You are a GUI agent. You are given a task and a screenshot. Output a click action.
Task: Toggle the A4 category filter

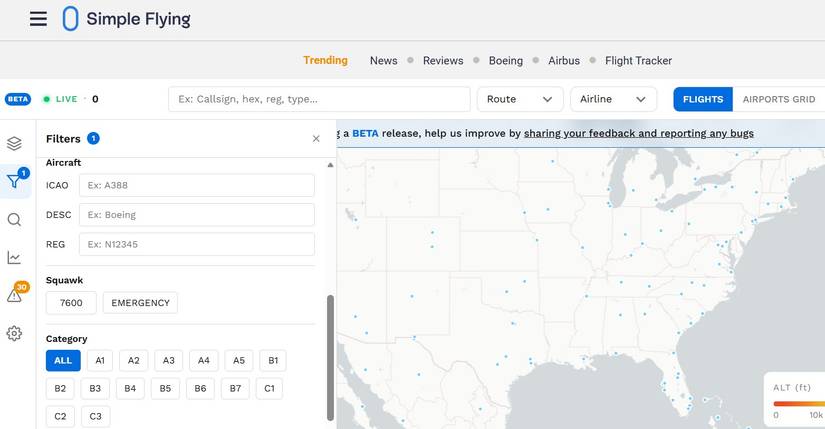click(204, 361)
